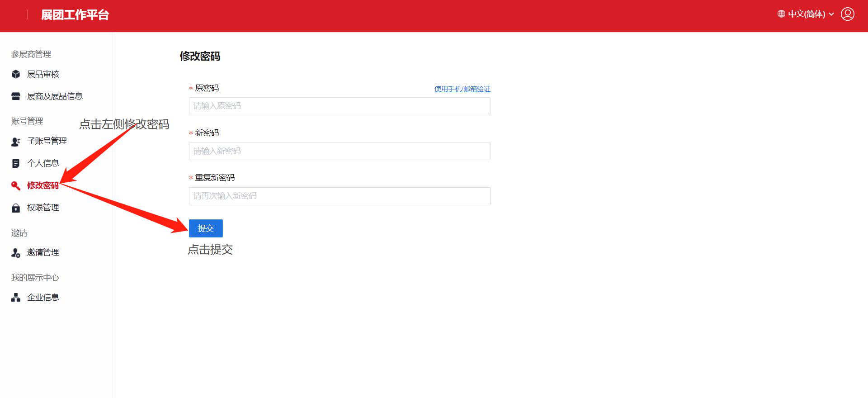Click the document icon beside 个人信息
Screen dimensions: 868x398
pyautogui.click(x=16, y=164)
